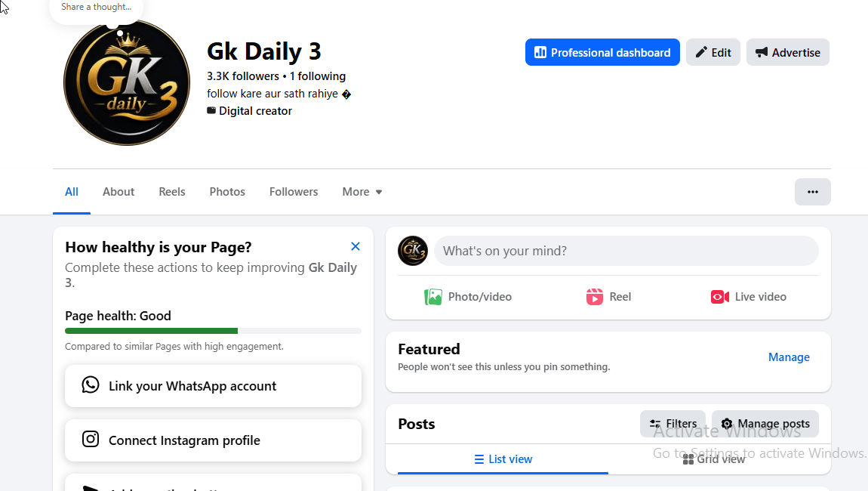The height and width of the screenshot is (491, 868).
Task: Click the What's on your mind field
Action: 626,251
